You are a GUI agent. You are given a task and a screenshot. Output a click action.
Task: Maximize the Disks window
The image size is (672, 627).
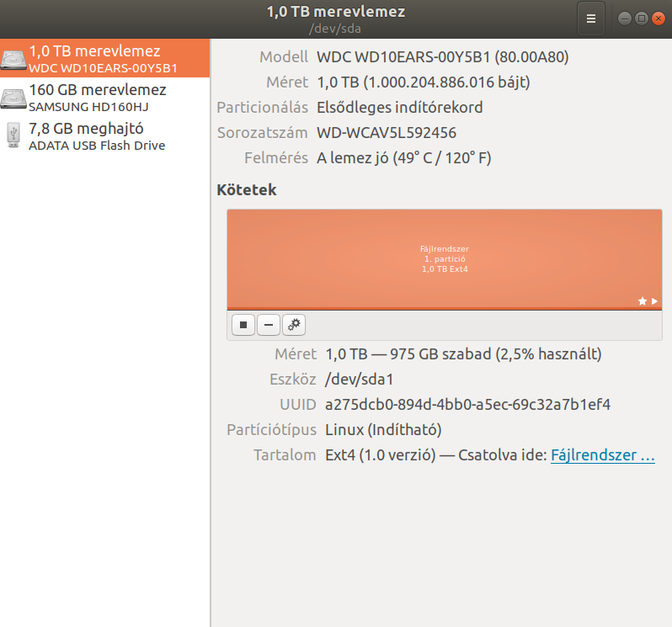[x=642, y=19]
